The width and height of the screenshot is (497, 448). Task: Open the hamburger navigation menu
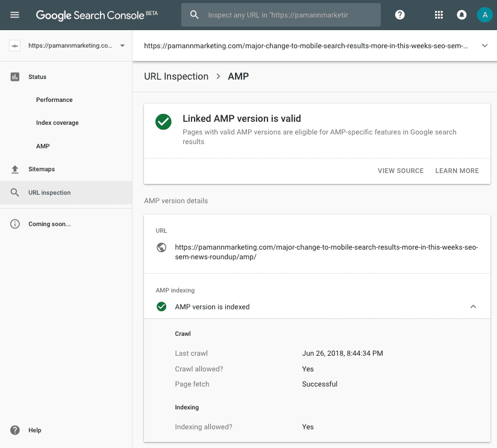click(14, 15)
